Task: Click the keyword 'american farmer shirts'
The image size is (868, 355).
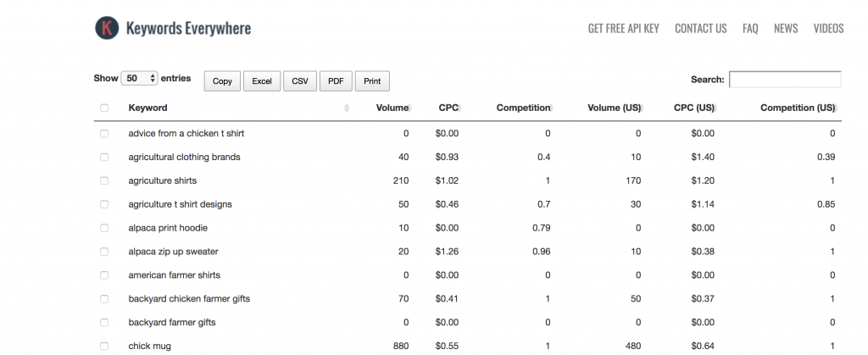Action: (174, 275)
